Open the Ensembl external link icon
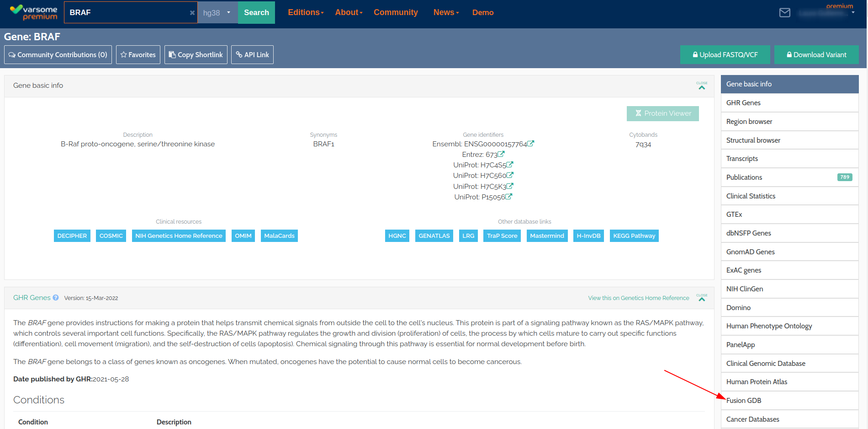868x429 pixels. (531, 144)
